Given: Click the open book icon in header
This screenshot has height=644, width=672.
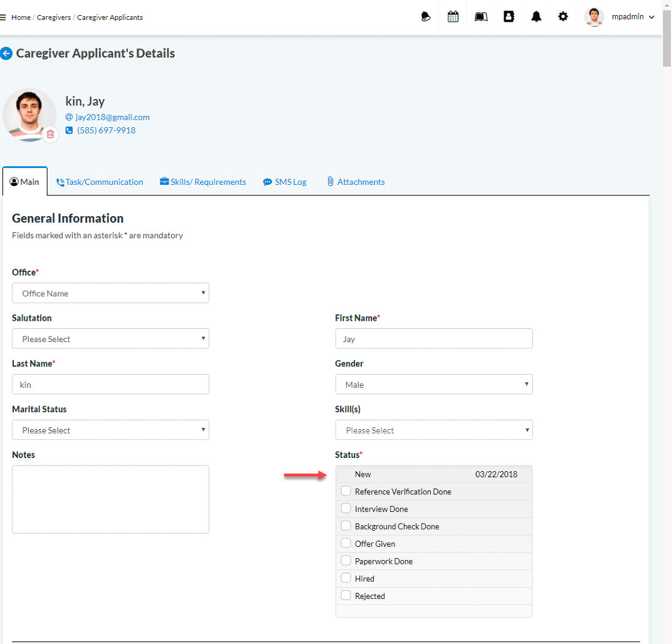Looking at the screenshot, I should coord(481,17).
